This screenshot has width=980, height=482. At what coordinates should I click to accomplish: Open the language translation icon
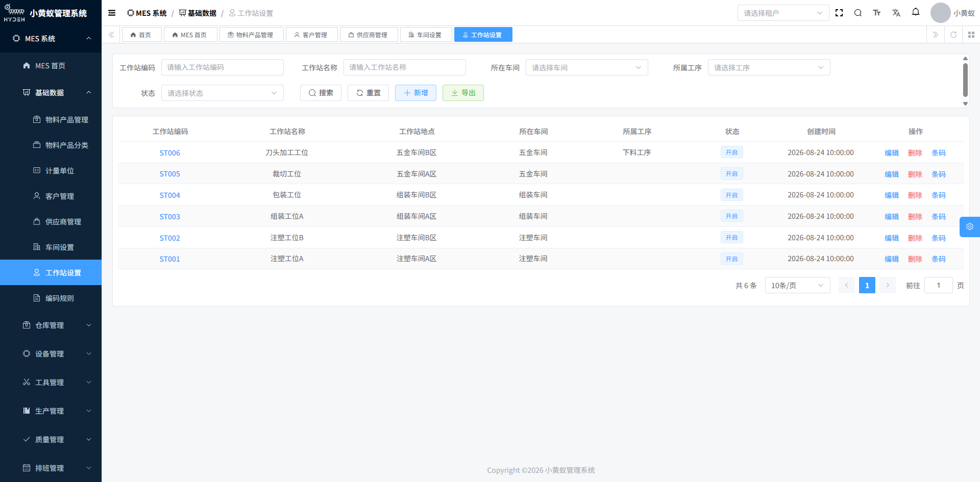[896, 13]
